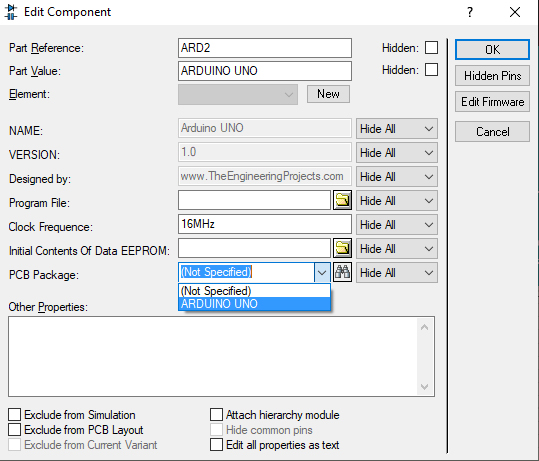
Task: Open Hide All dropdown for Designed by
Action: pos(397,177)
